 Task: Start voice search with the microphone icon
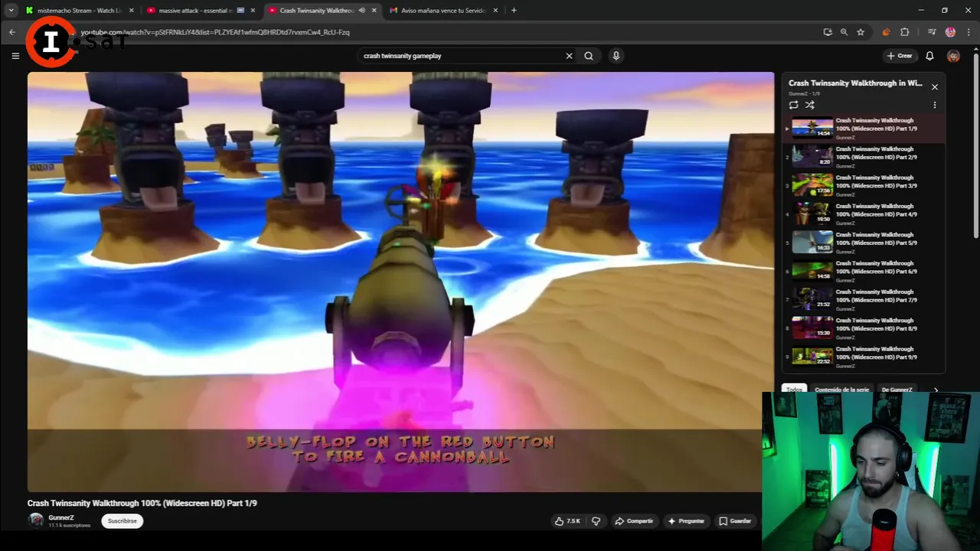(616, 56)
